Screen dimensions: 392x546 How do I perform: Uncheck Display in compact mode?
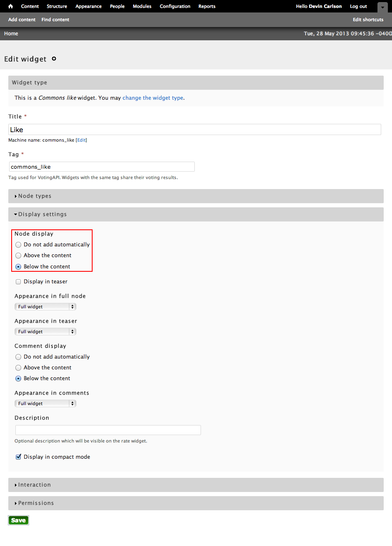(18, 457)
